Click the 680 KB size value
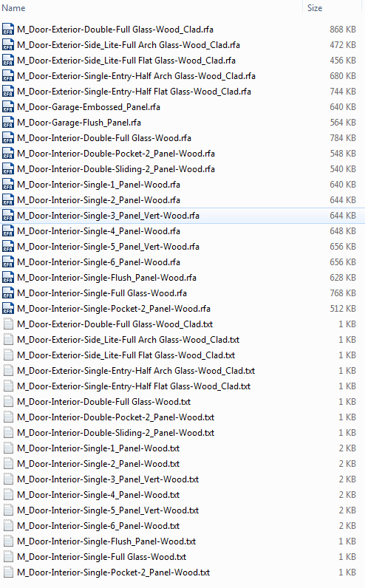 tap(343, 76)
